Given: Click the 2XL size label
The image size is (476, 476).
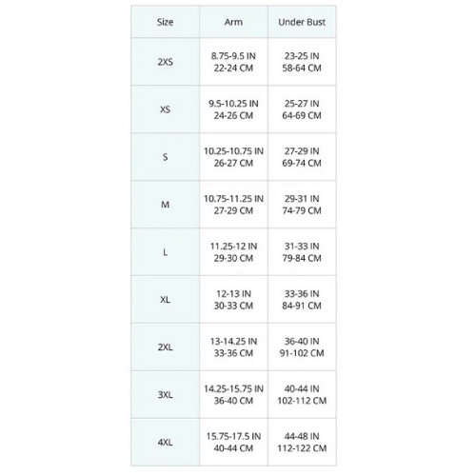Looking at the screenshot, I should click(165, 347).
